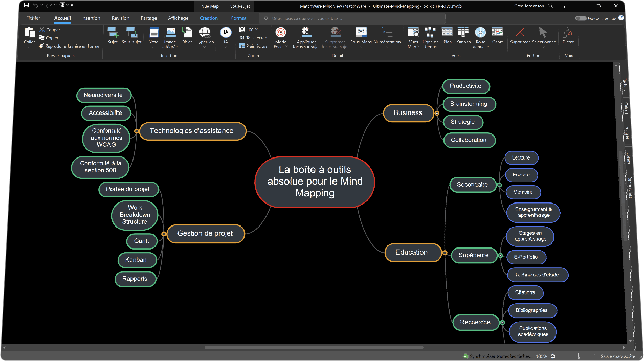Open the Coller dropdown arrow
Viewport: 644px width, 361px height.
(x=29, y=47)
